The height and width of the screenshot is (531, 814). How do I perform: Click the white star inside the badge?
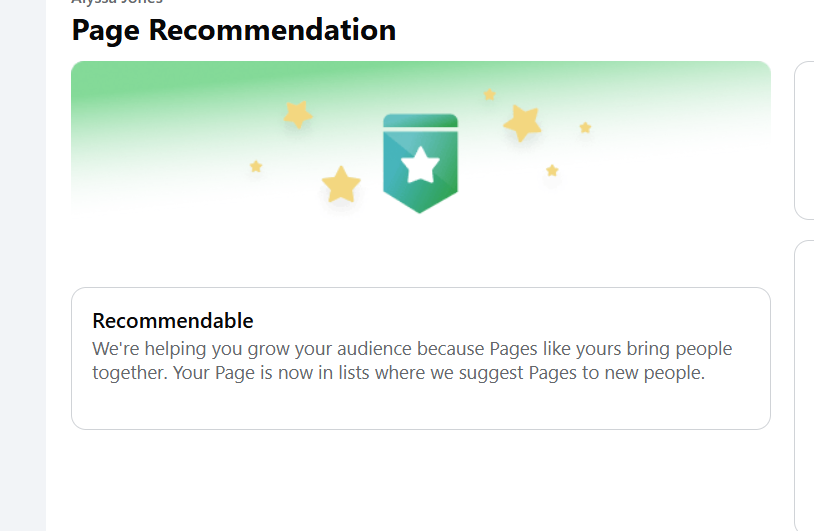point(420,165)
